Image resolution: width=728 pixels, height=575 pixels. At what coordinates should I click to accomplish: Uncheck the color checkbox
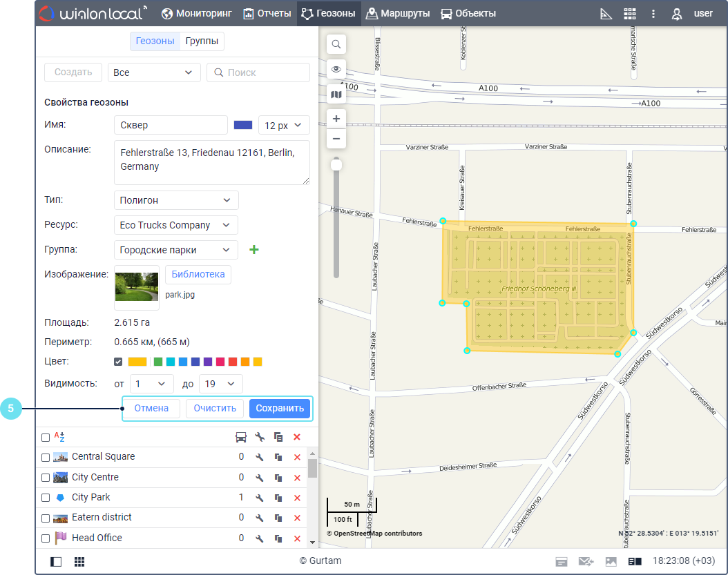click(118, 362)
